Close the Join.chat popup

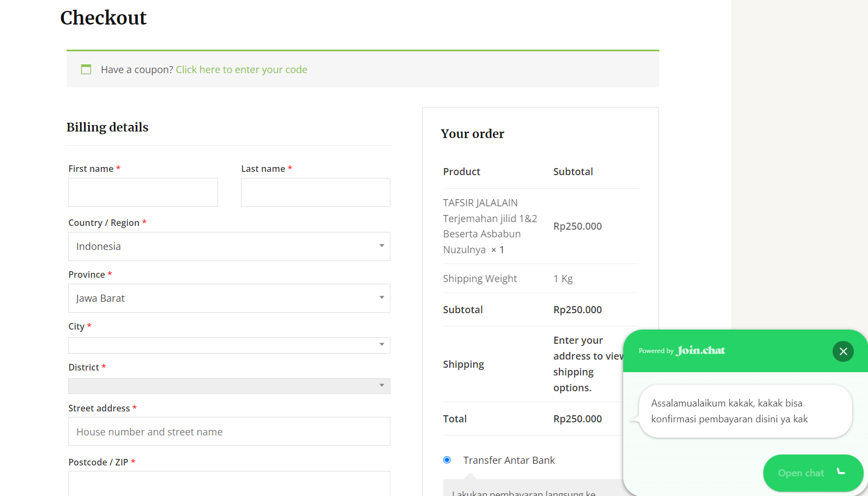point(843,351)
